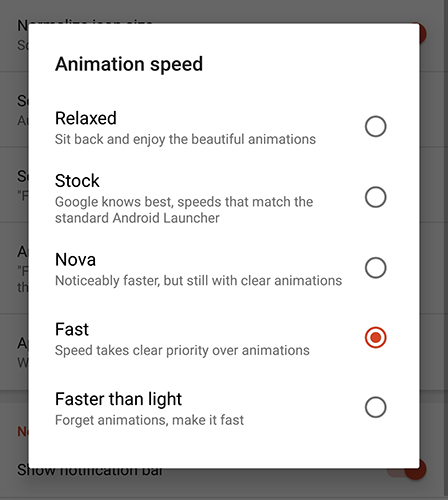
Task: Tap the Faster than light title
Action: coord(118,399)
